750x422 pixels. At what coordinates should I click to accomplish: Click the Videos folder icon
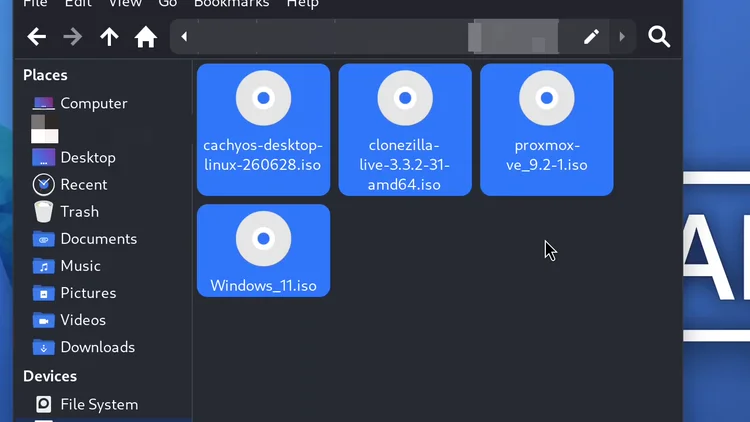44,320
